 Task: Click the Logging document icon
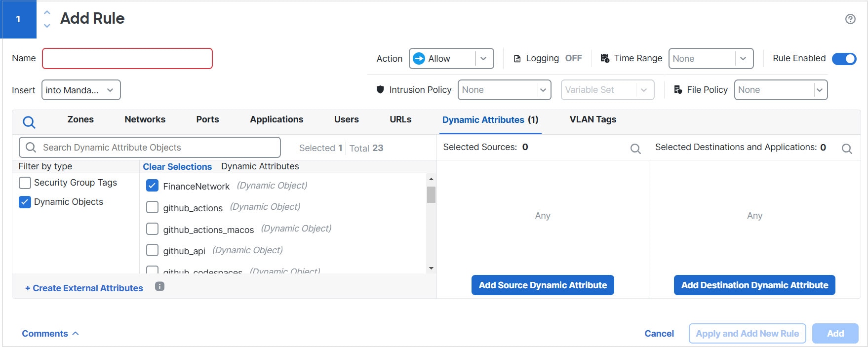pos(517,59)
